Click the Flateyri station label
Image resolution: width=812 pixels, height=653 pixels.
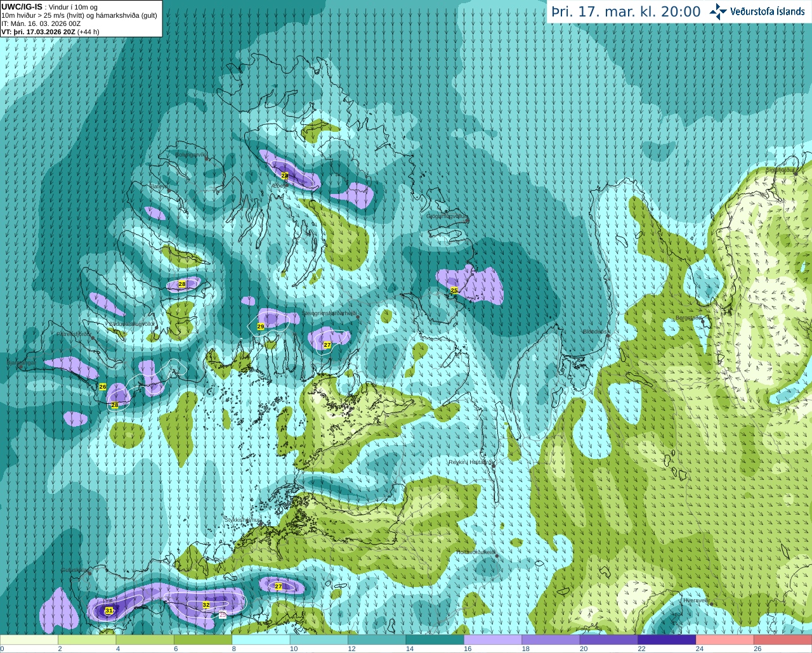159,186
